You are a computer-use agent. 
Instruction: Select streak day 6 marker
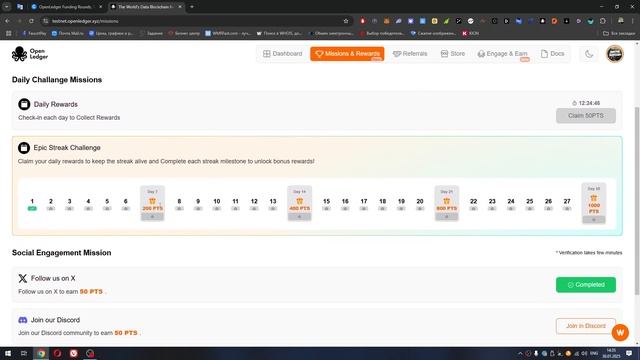tap(126, 204)
